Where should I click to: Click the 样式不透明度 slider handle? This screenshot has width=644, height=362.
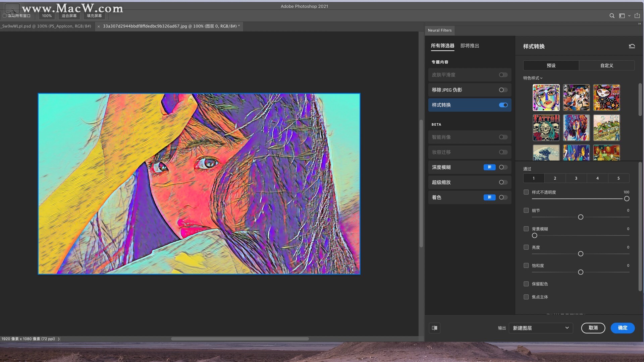[x=627, y=199]
